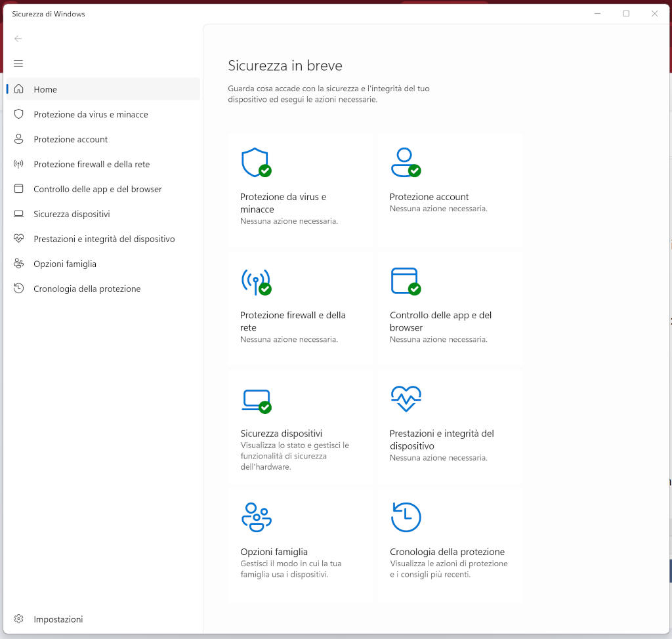Click the Protezione account card title

coord(429,197)
